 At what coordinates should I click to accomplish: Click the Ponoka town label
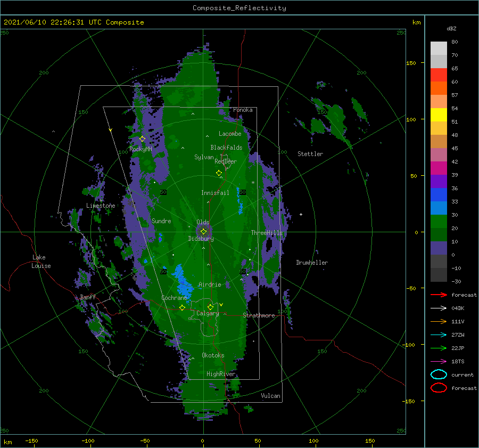tap(243, 110)
